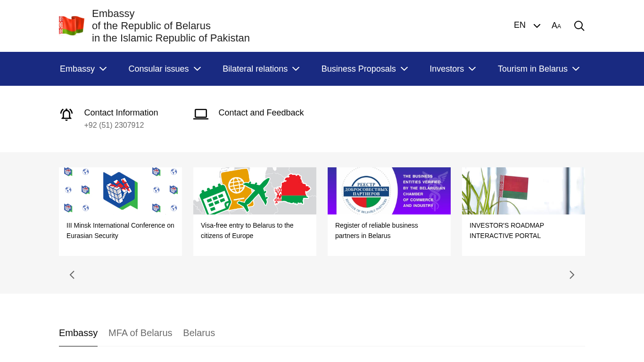Open the Investors menu

pyautogui.click(x=452, y=69)
